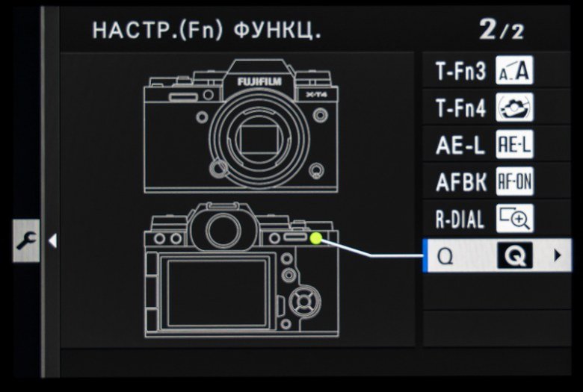Open the wrench setup tab
Image resolution: width=583 pixels, height=392 pixels.
tap(26, 240)
